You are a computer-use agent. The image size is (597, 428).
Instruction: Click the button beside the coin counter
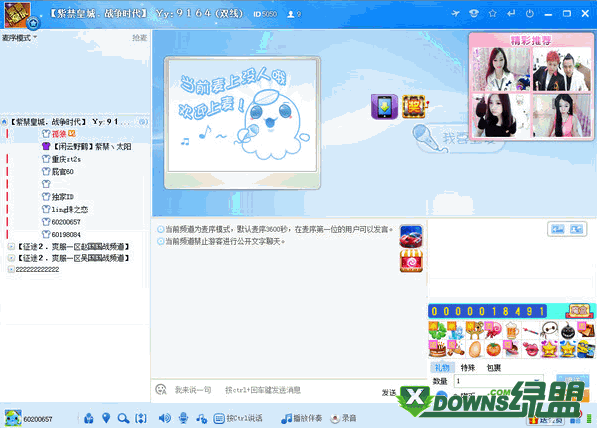click(x=579, y=311)
